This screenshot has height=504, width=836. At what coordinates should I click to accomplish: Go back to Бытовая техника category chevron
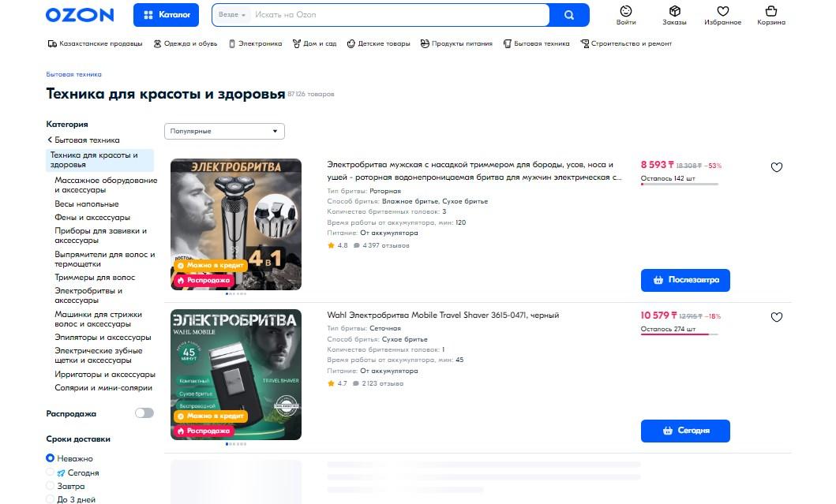click(x=50, y=140)
